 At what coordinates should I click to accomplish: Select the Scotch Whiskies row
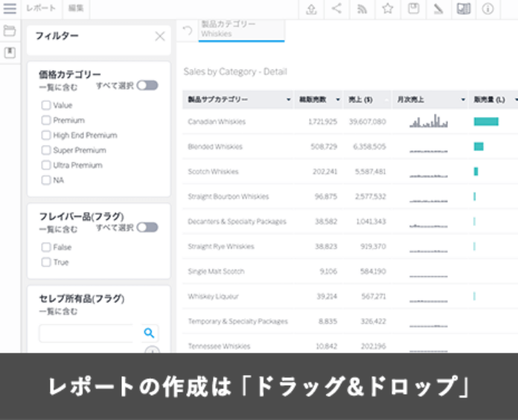[351, 171]
